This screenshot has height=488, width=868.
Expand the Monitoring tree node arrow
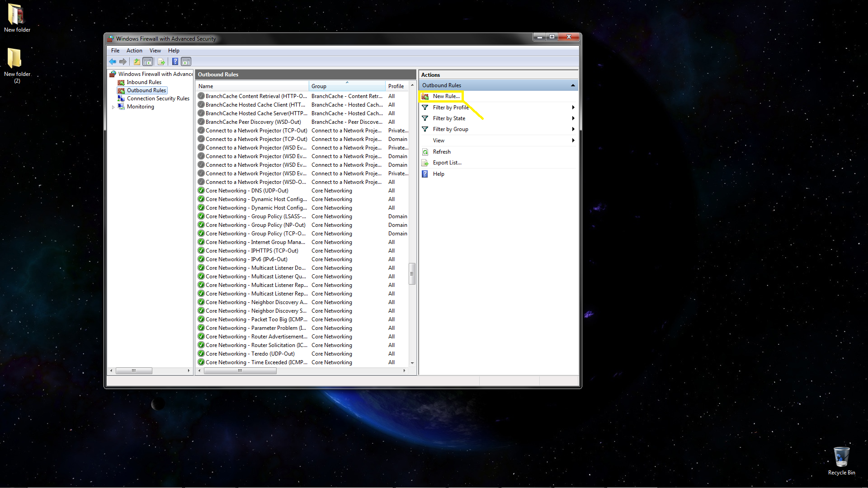click(x=113, y=107)
